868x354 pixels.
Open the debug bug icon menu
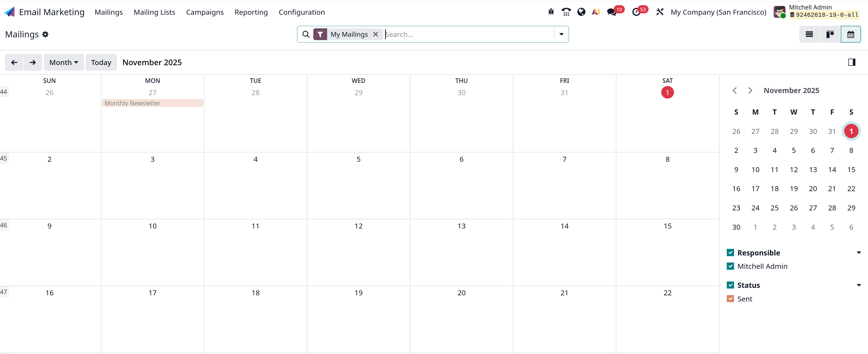pyautogui.click(x=551, y=12)
